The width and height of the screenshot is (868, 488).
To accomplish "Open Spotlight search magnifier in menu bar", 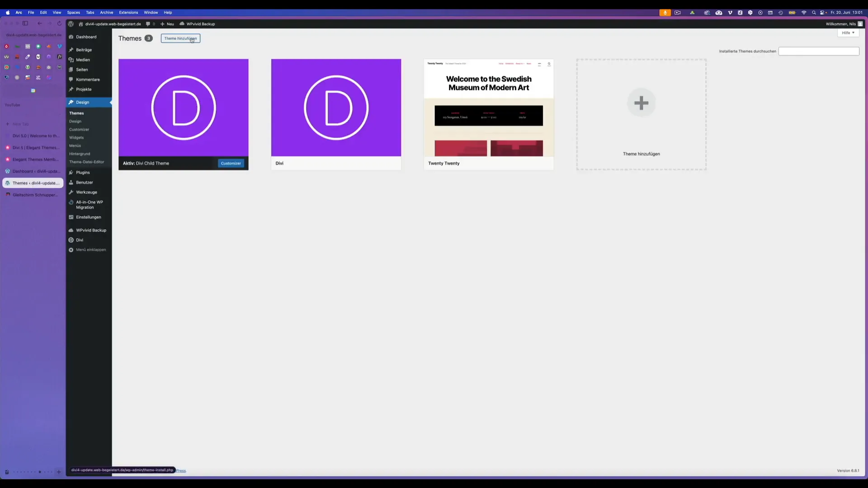I will pos(814,13).
